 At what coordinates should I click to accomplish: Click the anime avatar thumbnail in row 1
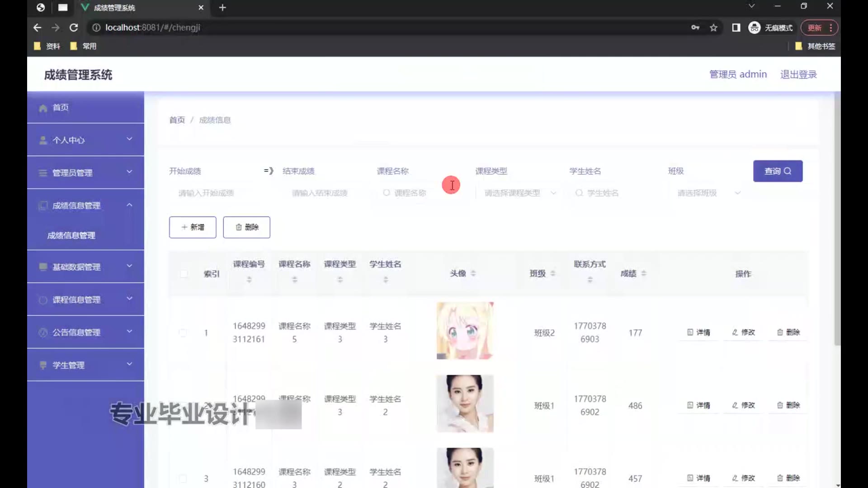click(465, 331)
